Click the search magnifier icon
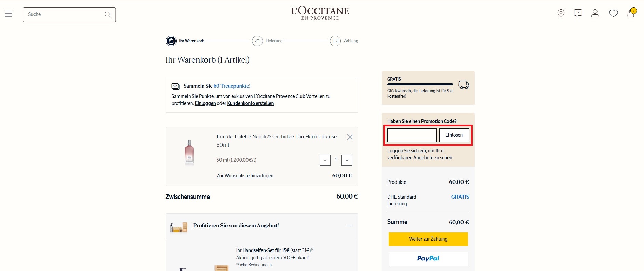 107,14
